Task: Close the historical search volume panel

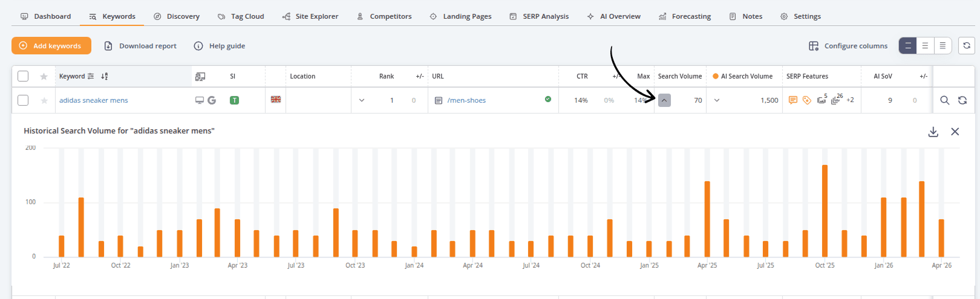Action: (x=955, y=132)
